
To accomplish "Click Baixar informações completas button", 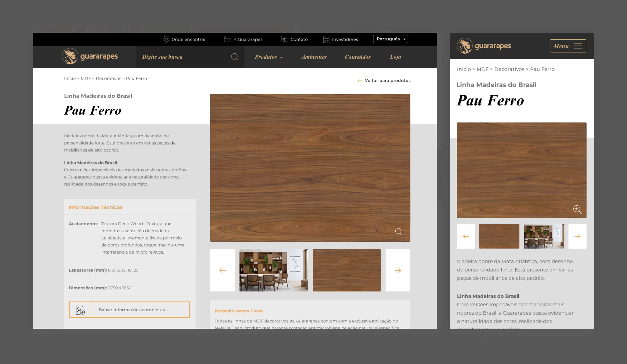I will (132, 310).
